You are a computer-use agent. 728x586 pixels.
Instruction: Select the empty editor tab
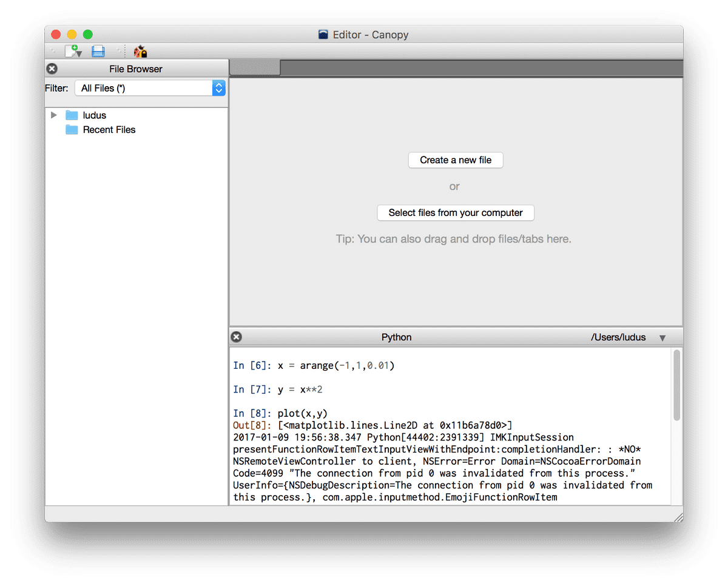click(254, 69)
